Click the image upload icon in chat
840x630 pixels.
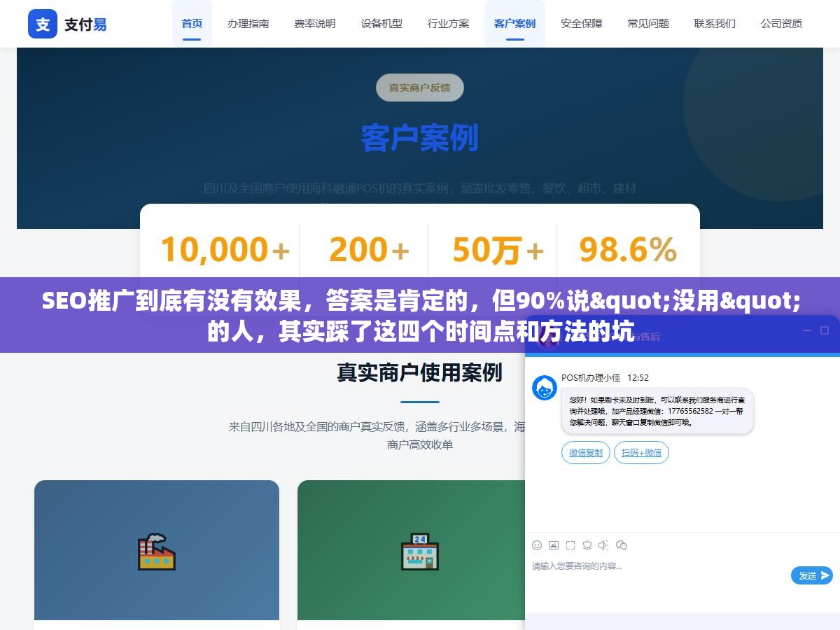point(554,545)
